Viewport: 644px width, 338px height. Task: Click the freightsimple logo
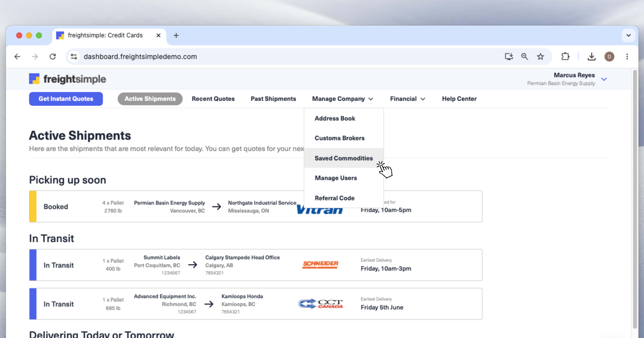click(68, 79)
